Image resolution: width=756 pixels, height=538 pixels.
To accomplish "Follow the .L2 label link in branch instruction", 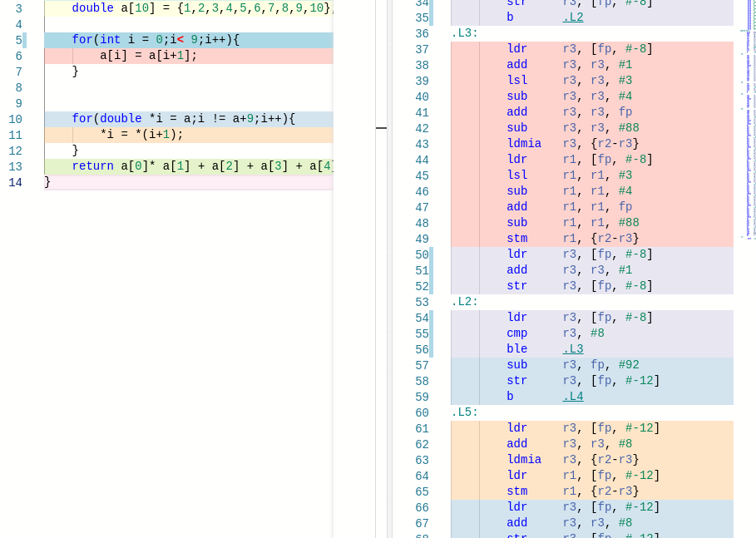I will 572,17.
